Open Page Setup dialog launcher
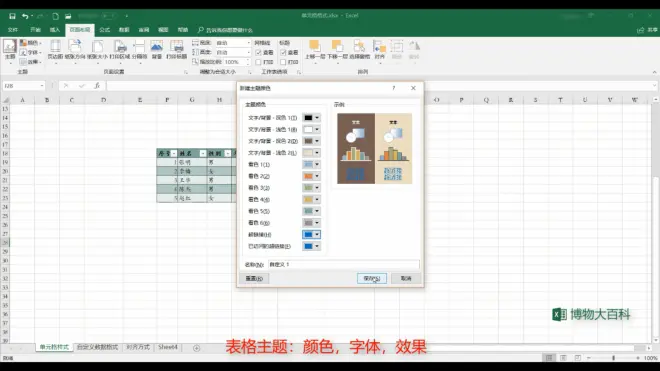The height and width of the screenshot is (371, 660). tap(186, 72)
